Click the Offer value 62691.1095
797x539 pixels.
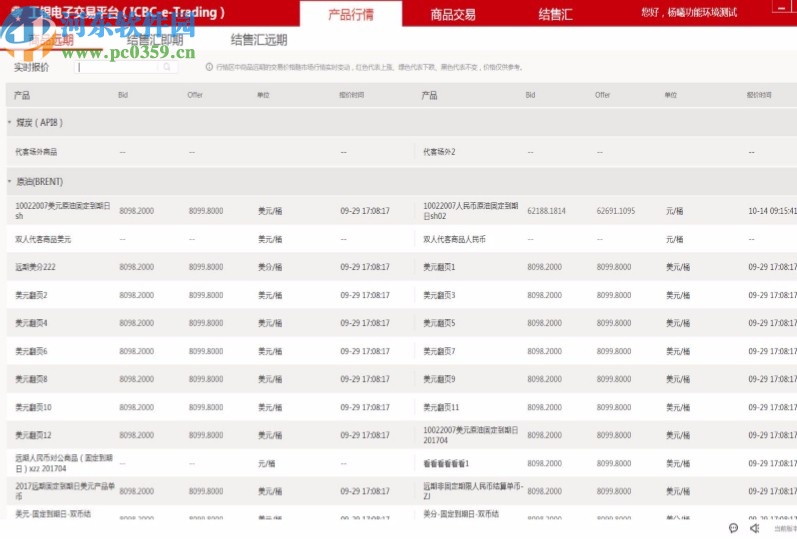[x=616, y=211]
